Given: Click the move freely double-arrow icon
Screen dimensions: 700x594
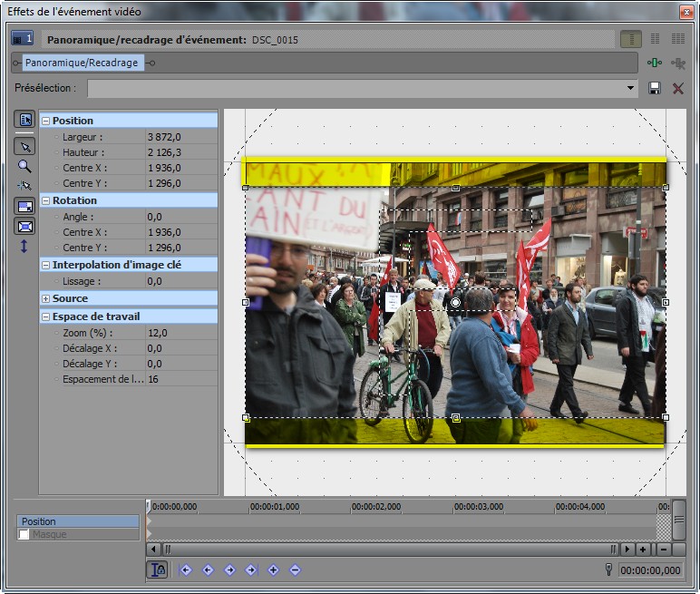Looking at the screenshot, I should click(x=24, y=246).
